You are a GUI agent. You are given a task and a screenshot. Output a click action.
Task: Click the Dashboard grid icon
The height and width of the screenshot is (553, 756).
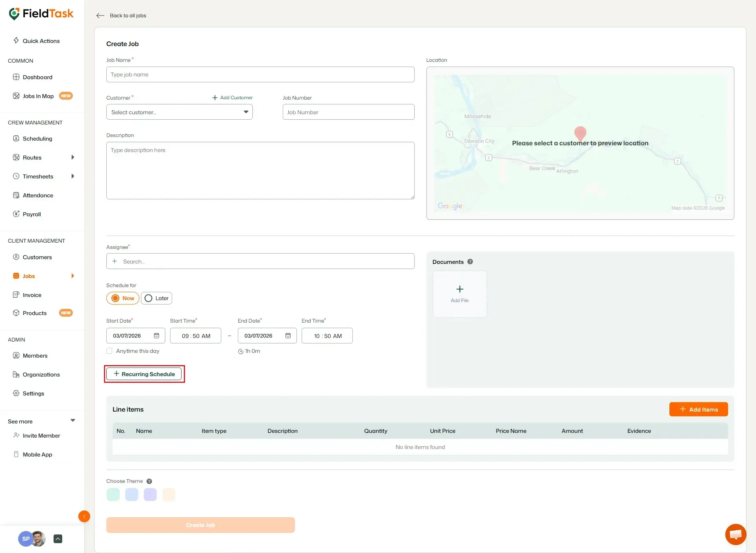point(16,77)
